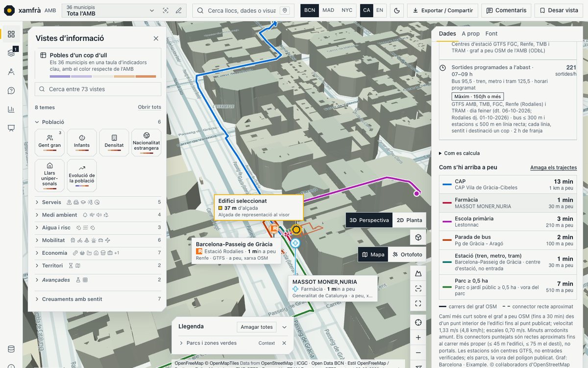
Task: Select the Densitat view tile
Action: tap(114, 143)
